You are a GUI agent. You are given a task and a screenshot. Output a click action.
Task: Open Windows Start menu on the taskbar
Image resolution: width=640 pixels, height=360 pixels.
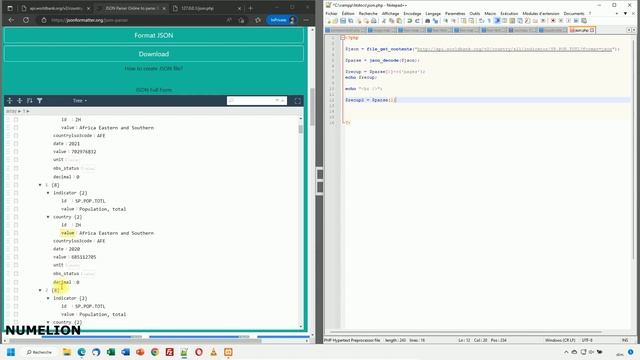pyautogui.click(x=11, y=352)
